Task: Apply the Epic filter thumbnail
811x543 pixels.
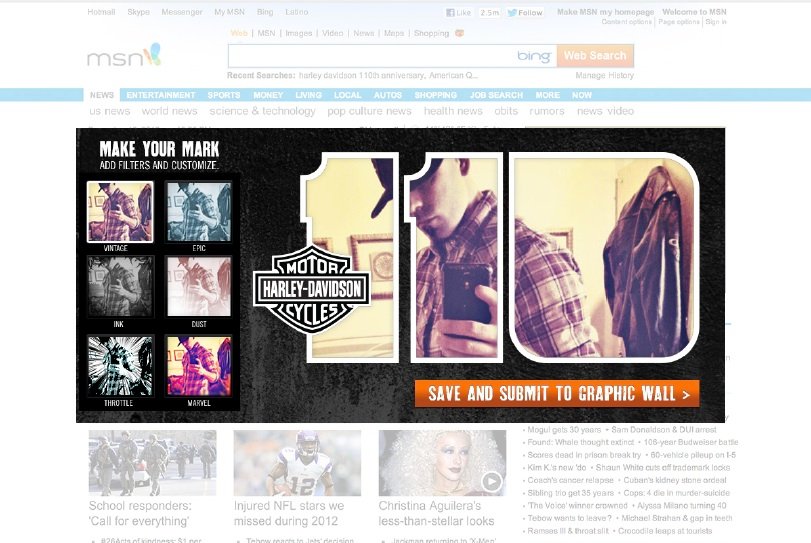Action: pyautogui.click(x=199, y=212)
